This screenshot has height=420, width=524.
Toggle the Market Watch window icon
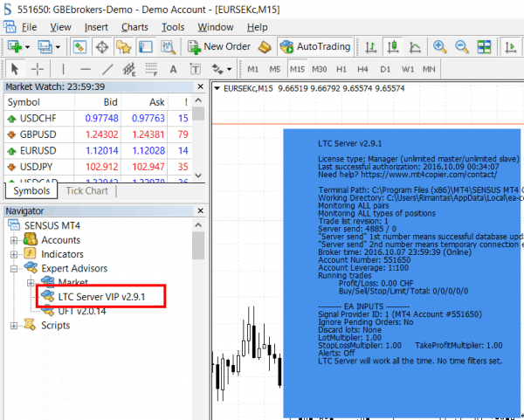click(x=79, y=47)
